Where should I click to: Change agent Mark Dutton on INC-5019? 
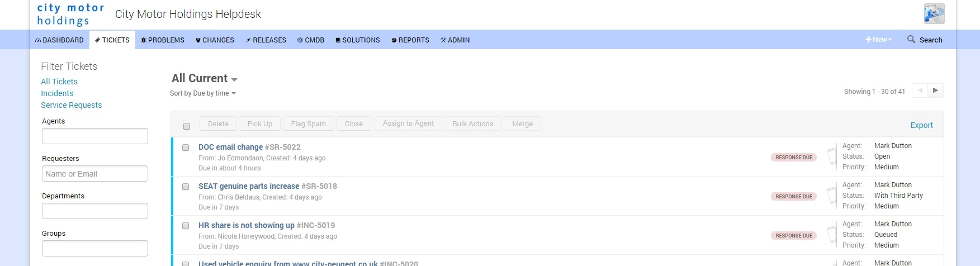[893, 224]
